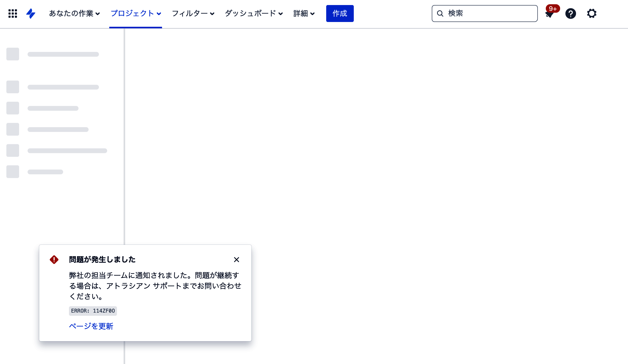
Task: Focus the 検索 search field
Action: coord(485,14)
